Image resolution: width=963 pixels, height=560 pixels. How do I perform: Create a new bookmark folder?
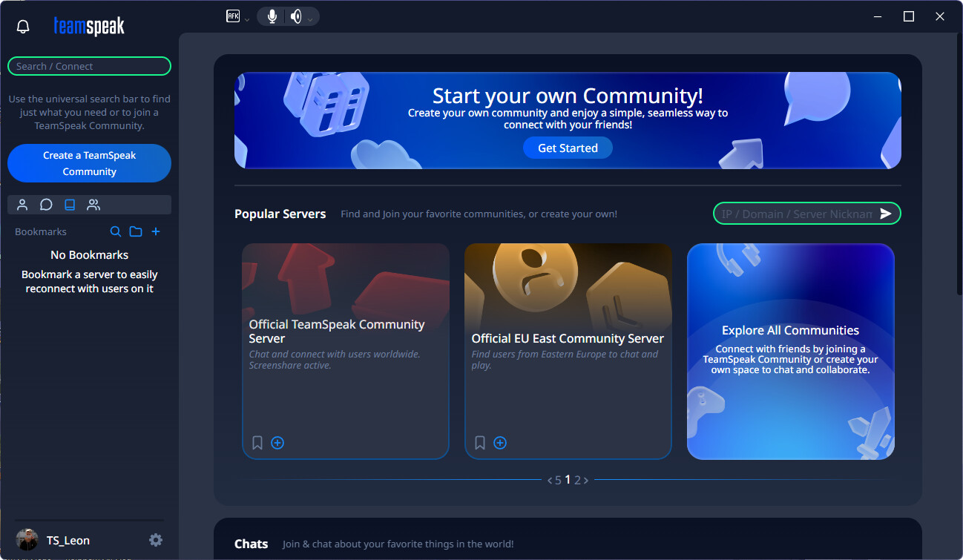[136, 231]
